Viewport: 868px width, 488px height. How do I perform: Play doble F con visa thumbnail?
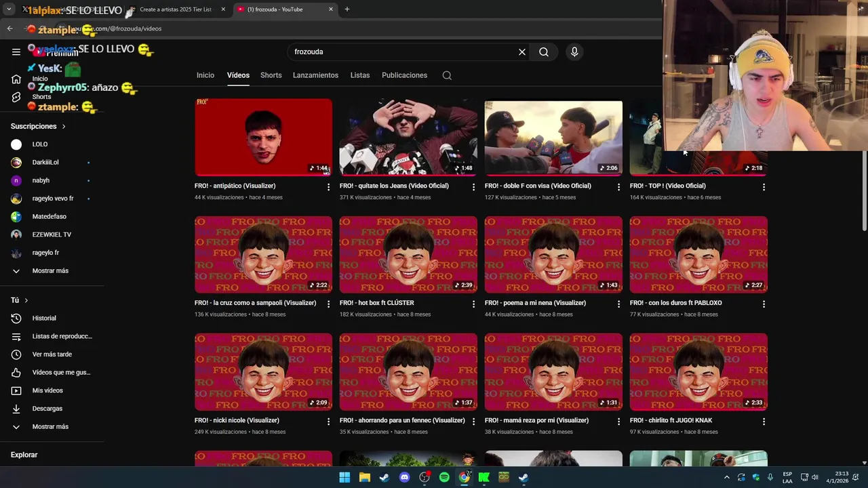tap(553, 138)
